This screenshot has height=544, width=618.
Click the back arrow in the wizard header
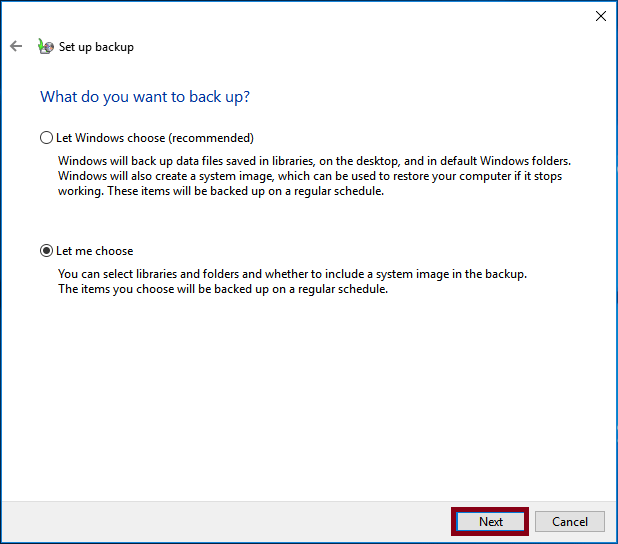click(x=16, y=47)
